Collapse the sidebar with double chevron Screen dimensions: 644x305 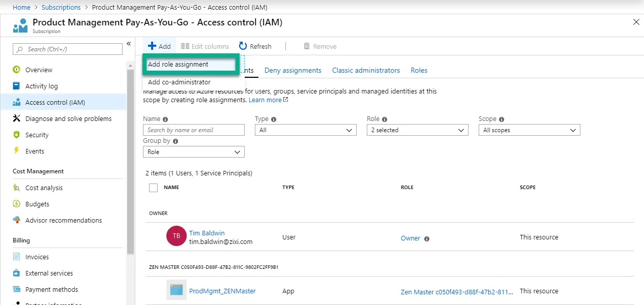click(x=129, y=44)
